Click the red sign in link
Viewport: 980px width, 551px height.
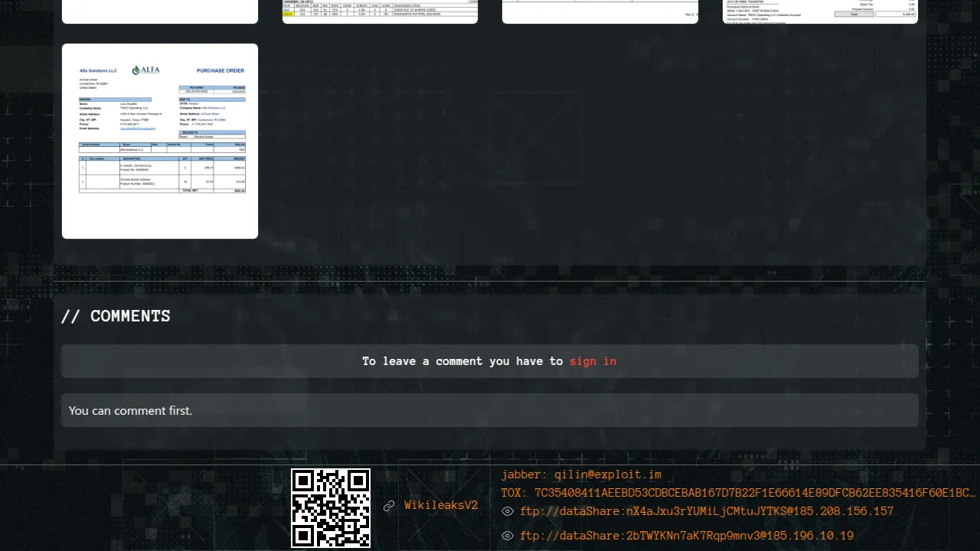point(593,361)
